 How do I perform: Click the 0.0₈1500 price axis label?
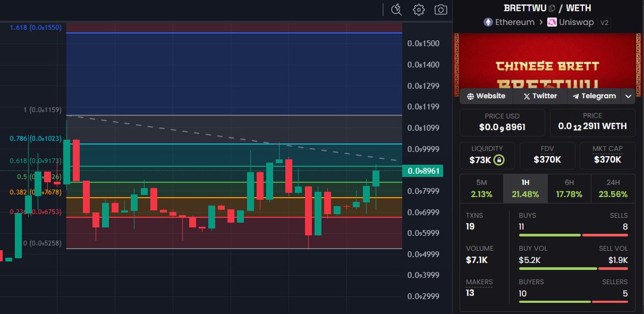point(423,43)
